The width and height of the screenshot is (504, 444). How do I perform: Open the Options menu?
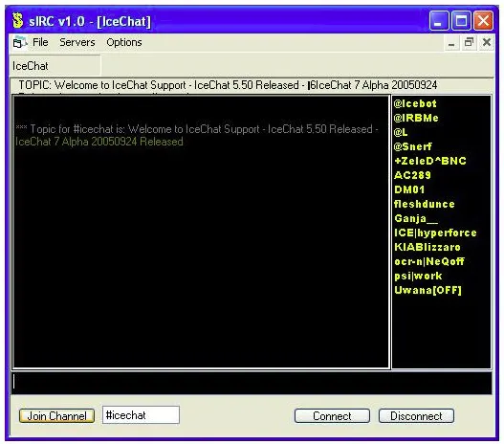[124, 42]
